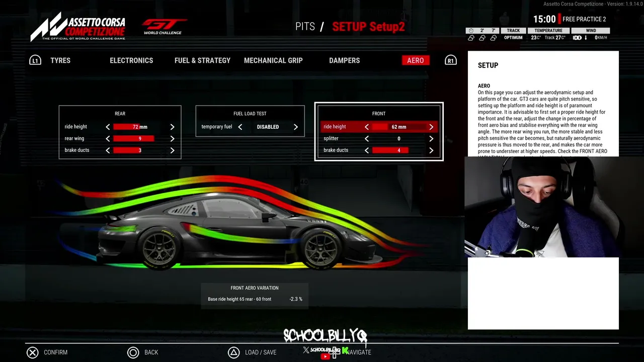Open the Fuel & Strategy tab
Viewport: 644px width, 362px height.
pos(202,60)
